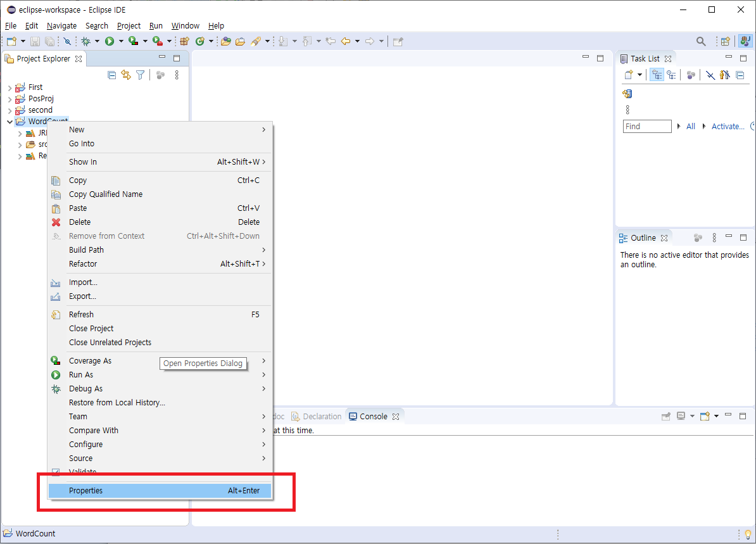This screenshot has height=544, width=756.
Task: Click New Task icon in Task List
Action: coord(629,75)
